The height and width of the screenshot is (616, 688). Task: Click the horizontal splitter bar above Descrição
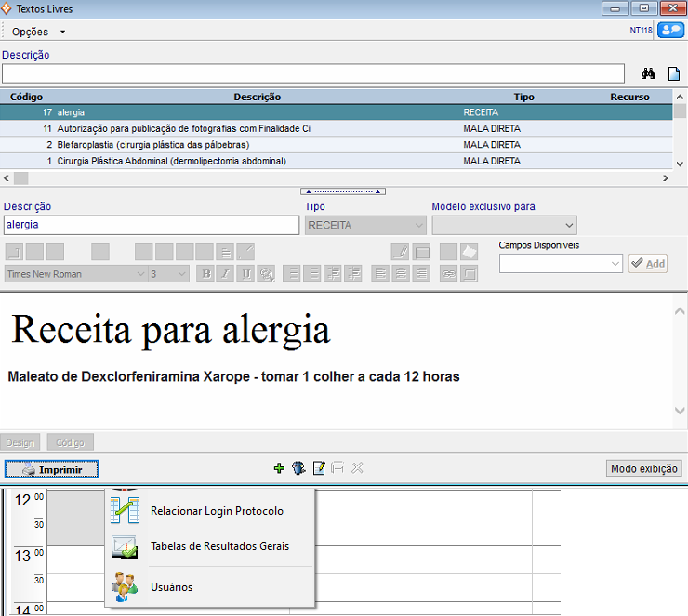(x=343, y=191)
